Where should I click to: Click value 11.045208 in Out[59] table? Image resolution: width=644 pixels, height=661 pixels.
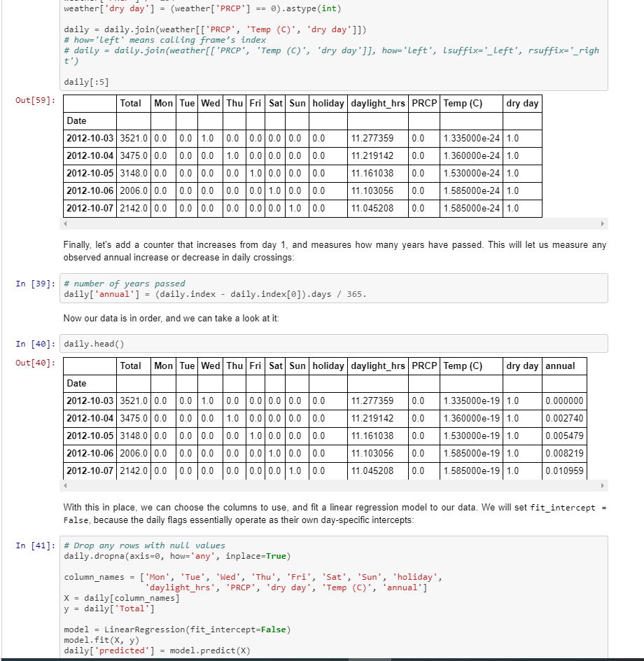click(372, 208)
